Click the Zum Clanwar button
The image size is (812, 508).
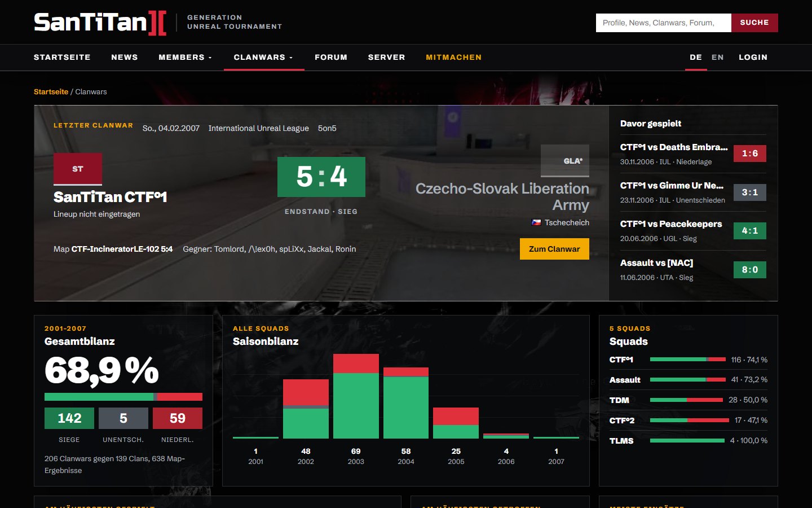554,249
